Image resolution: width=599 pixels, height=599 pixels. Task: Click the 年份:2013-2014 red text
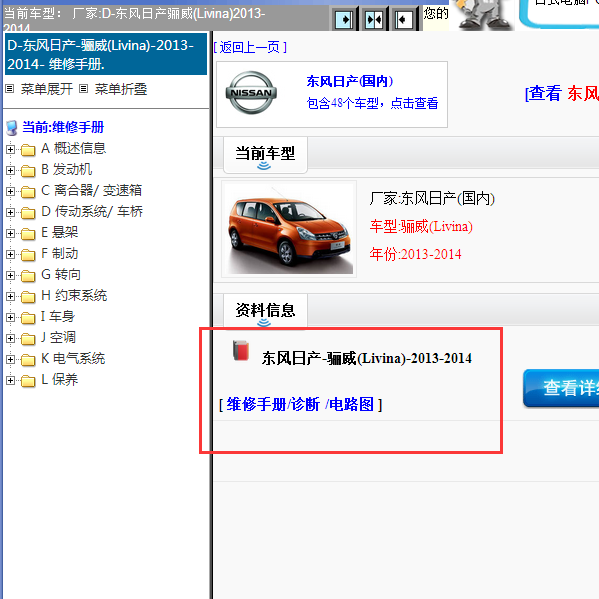415,254
